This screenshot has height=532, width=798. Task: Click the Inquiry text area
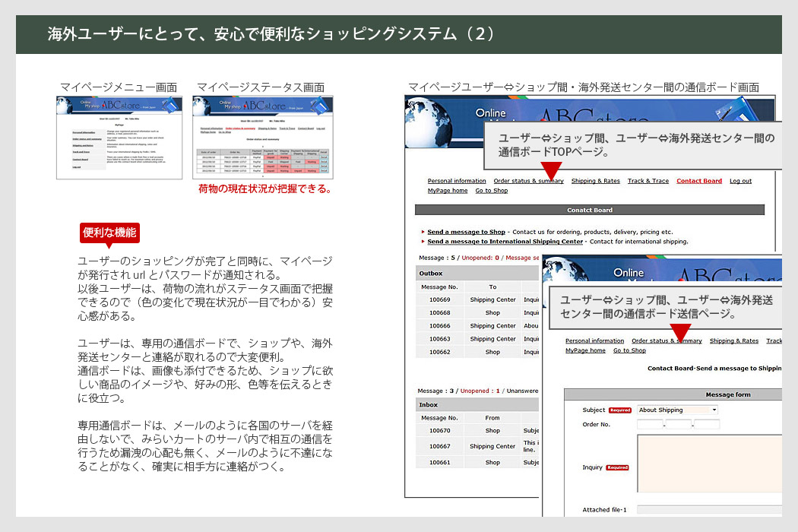pyautogui.click(x=709, y=464)
